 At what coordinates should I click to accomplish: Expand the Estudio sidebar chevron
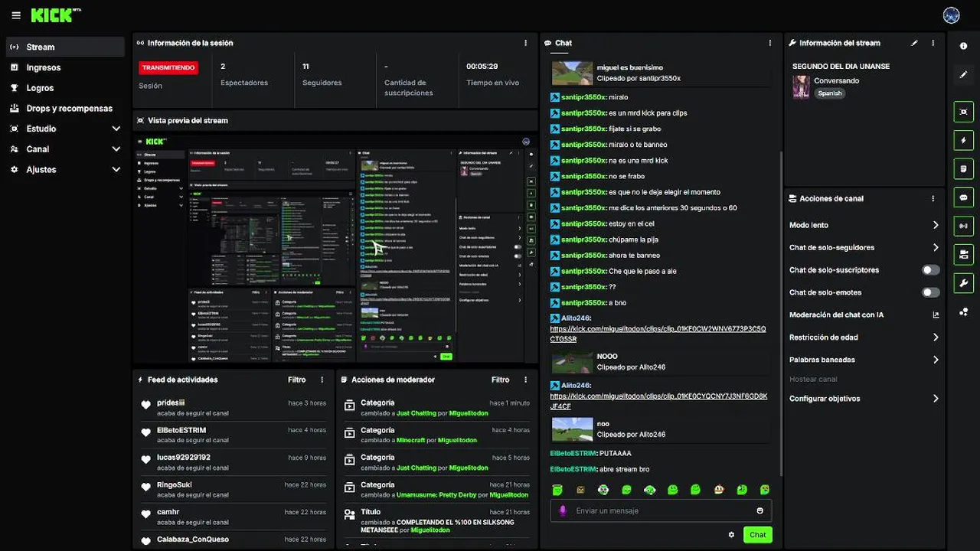coord(116,129)
